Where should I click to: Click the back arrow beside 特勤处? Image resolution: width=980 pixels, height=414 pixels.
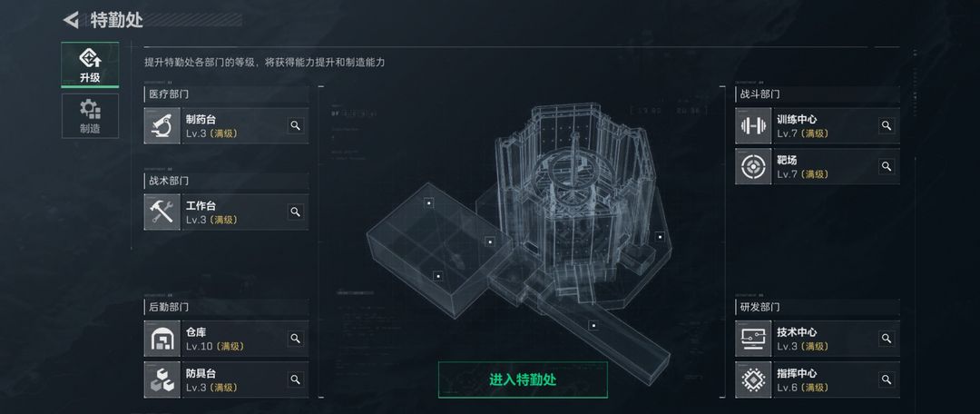pos(72,20)
